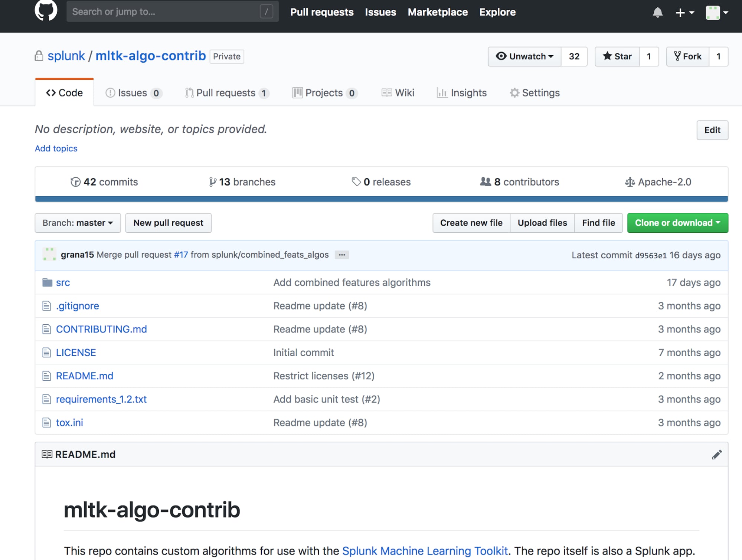Open pull request #17 link

tap(181, 255)
